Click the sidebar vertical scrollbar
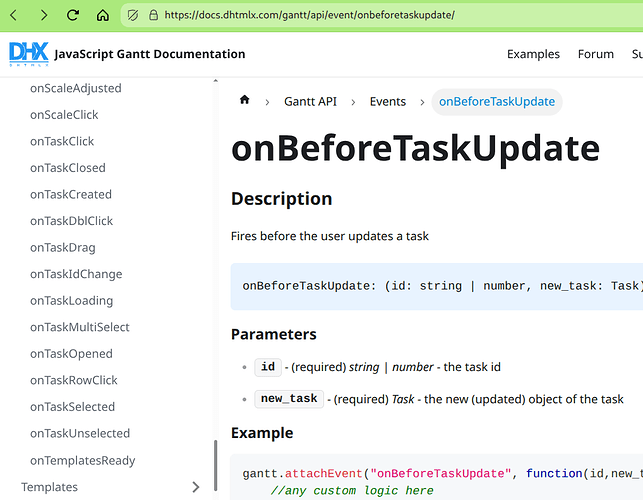This screenshot has height=500, width=643. point(216,464)
